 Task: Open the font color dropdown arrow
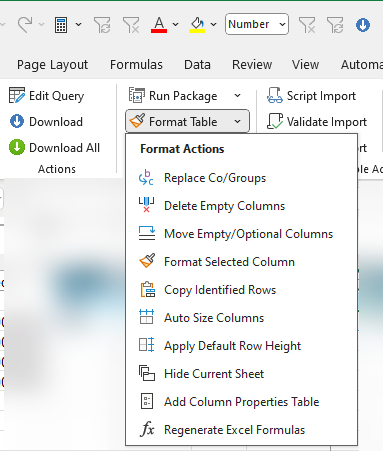176,25
